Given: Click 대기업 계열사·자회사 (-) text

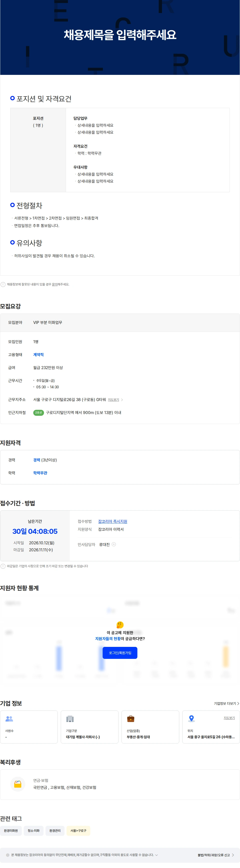Looking at the screenshot, I should click(x=83, y=737).
